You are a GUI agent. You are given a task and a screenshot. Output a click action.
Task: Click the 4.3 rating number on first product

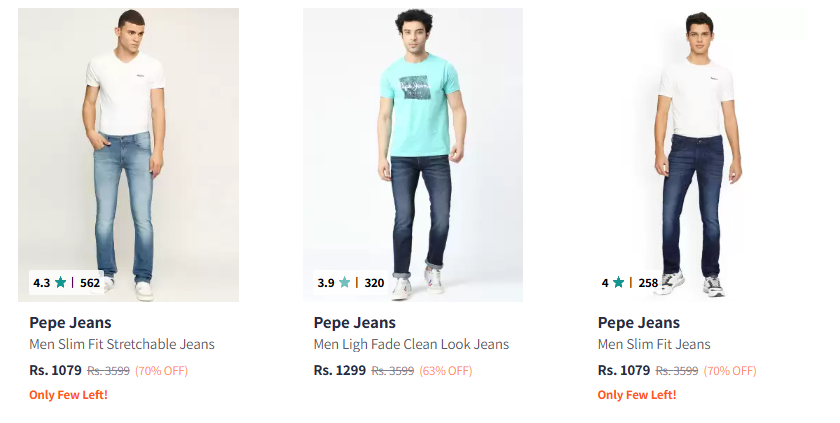point(41,283)
